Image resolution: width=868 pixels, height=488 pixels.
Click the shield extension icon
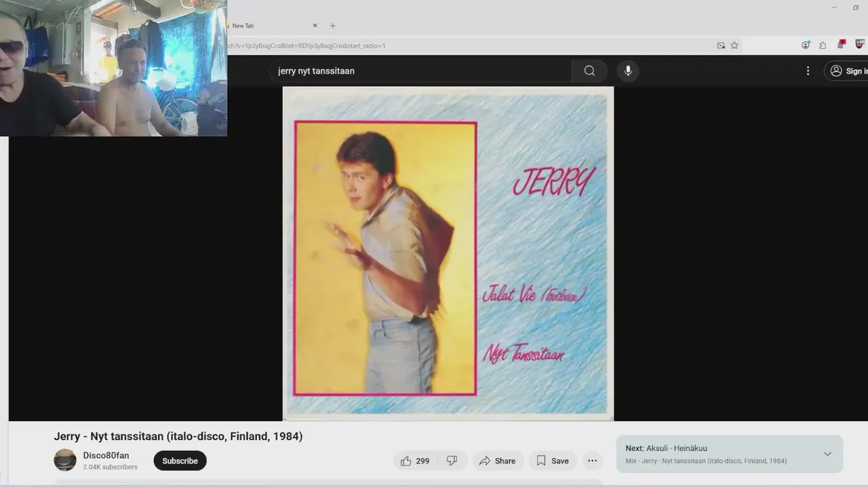click(860, 45)
